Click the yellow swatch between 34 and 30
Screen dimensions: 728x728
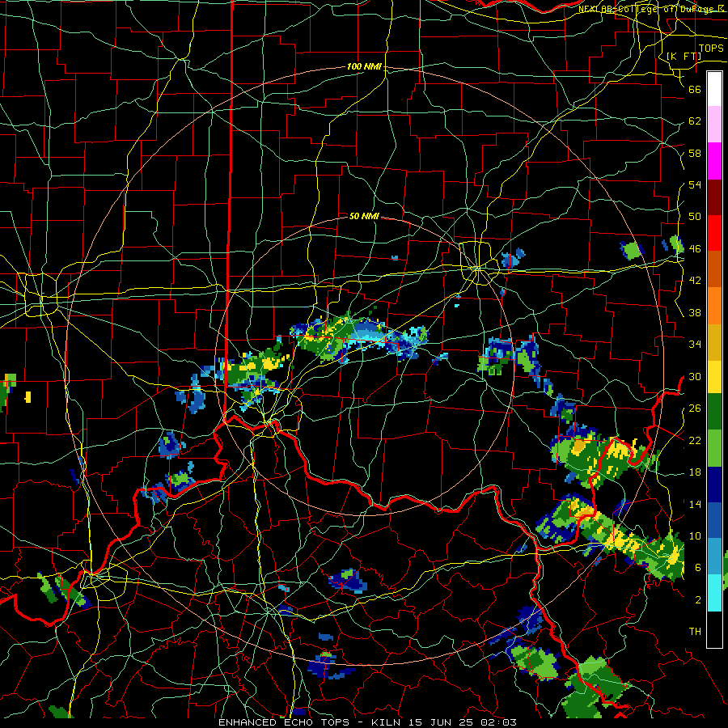[x=714, y=377]
